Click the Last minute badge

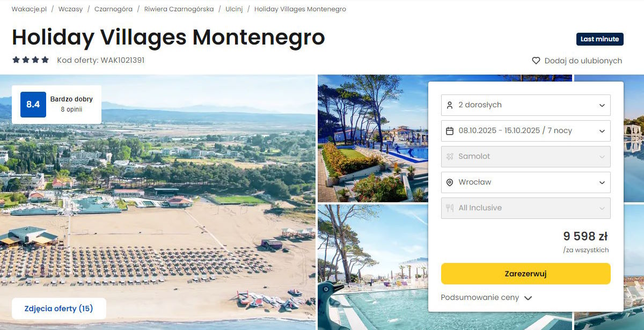tap(599, 39)
